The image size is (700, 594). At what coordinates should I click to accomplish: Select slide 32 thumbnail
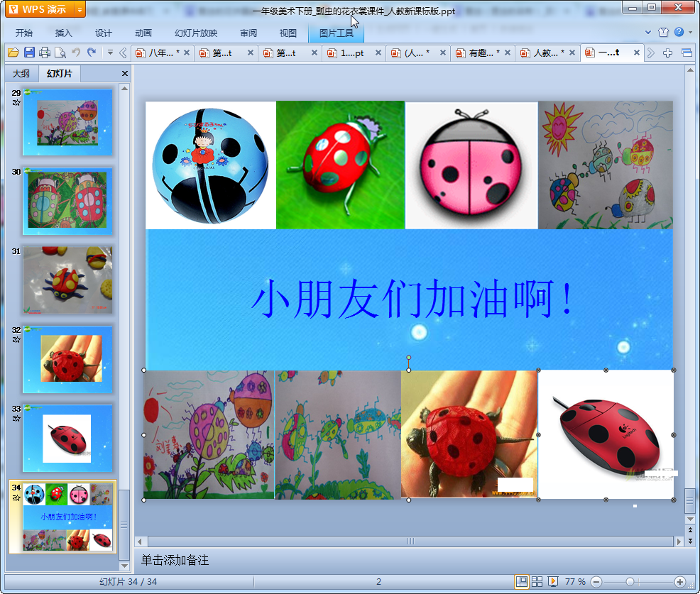point(67,359)
